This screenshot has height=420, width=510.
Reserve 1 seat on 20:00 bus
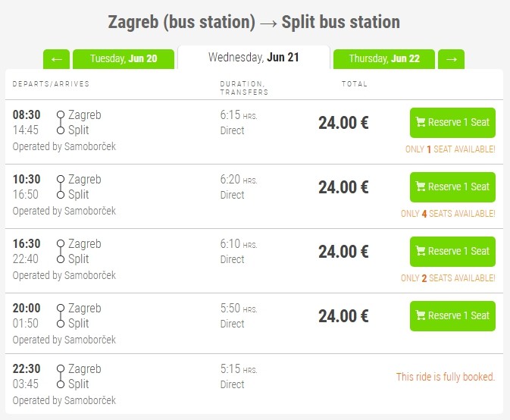(x=452, y=316)
